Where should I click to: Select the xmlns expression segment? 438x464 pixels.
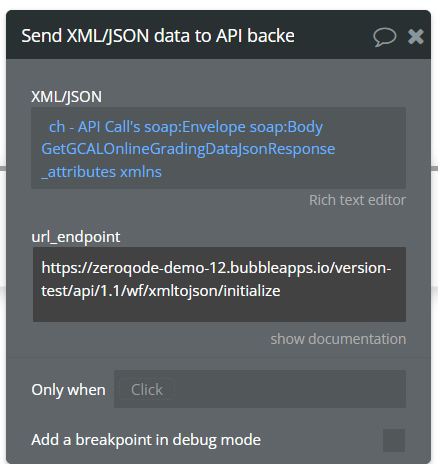click(141, 172)
